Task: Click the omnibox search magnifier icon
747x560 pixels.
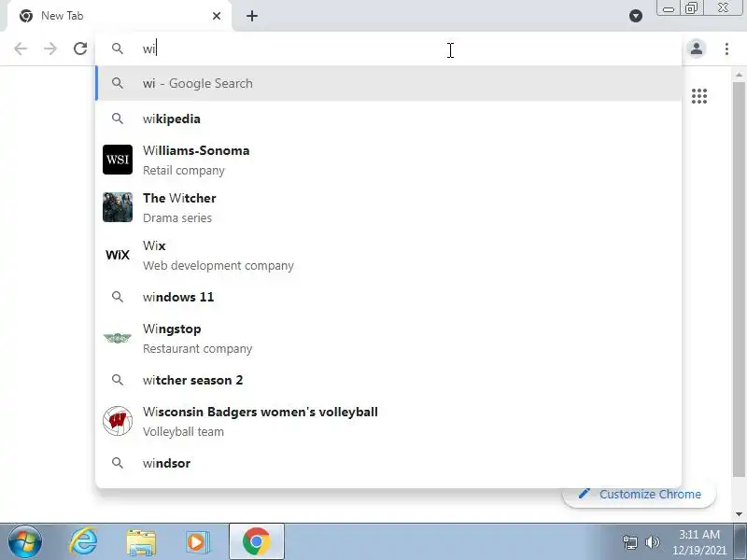Action: click(x=118, y=49)
